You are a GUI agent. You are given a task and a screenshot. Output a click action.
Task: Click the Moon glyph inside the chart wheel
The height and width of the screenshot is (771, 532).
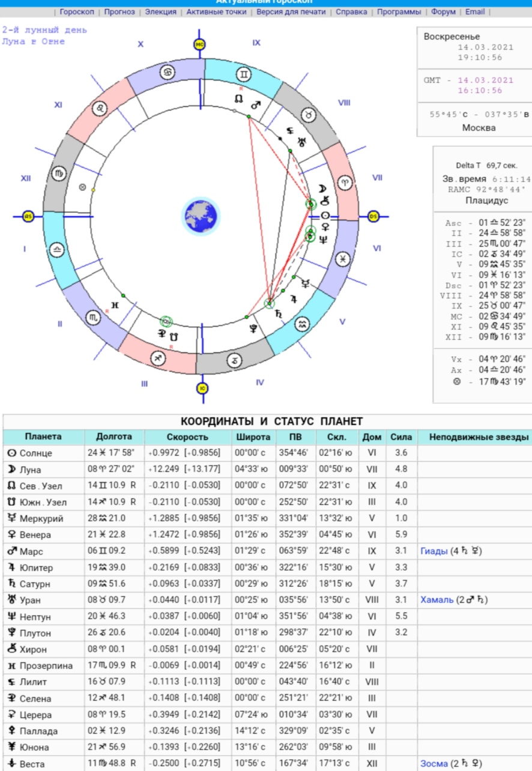point(322,189)
